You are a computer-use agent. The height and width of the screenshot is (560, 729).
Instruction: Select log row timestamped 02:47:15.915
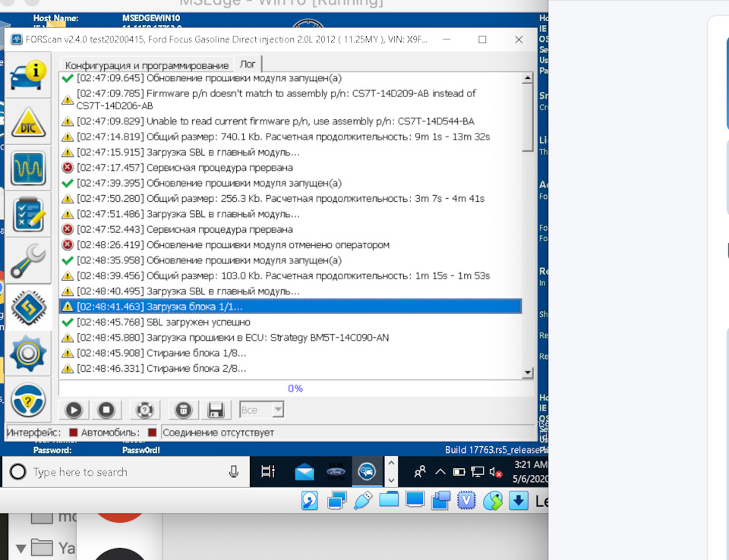[x=291, y=152]
